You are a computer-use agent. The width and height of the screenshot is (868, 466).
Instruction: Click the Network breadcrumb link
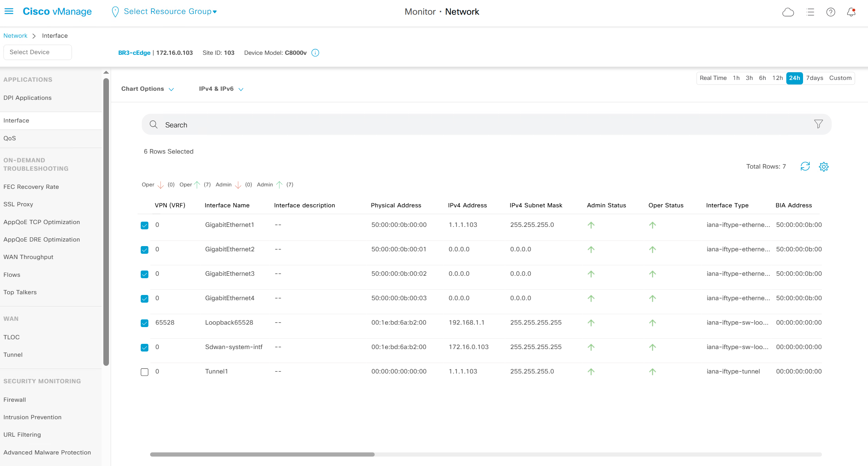(15, 36)
